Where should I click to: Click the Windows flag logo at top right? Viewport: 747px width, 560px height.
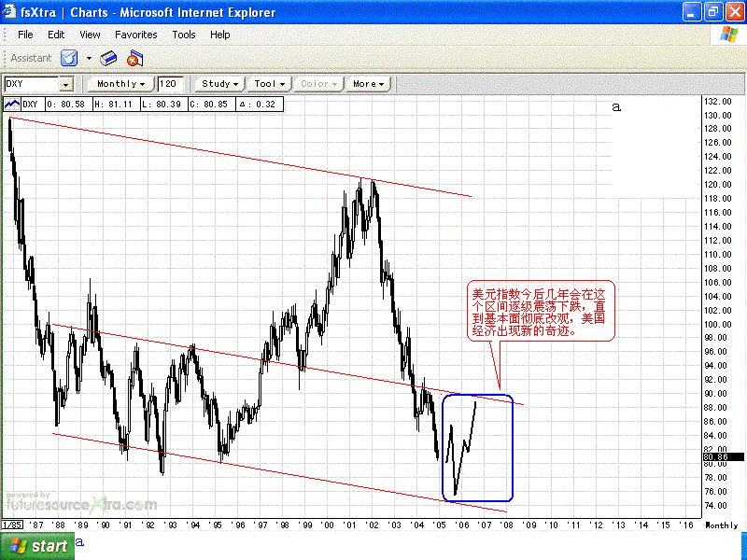point(728,35)
